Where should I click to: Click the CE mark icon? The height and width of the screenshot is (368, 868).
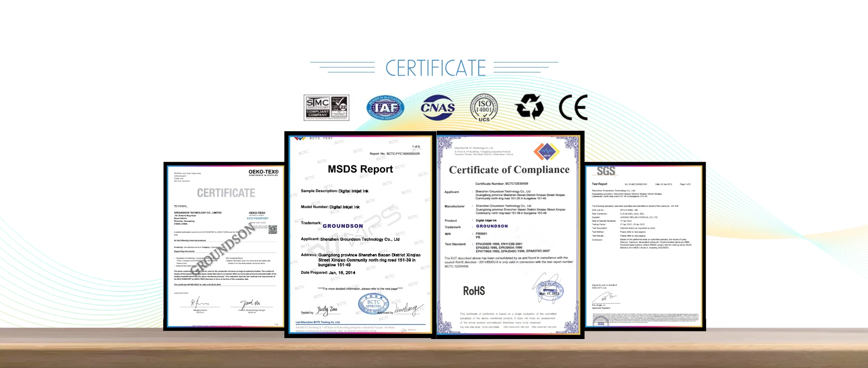click(x=573, y=108)
